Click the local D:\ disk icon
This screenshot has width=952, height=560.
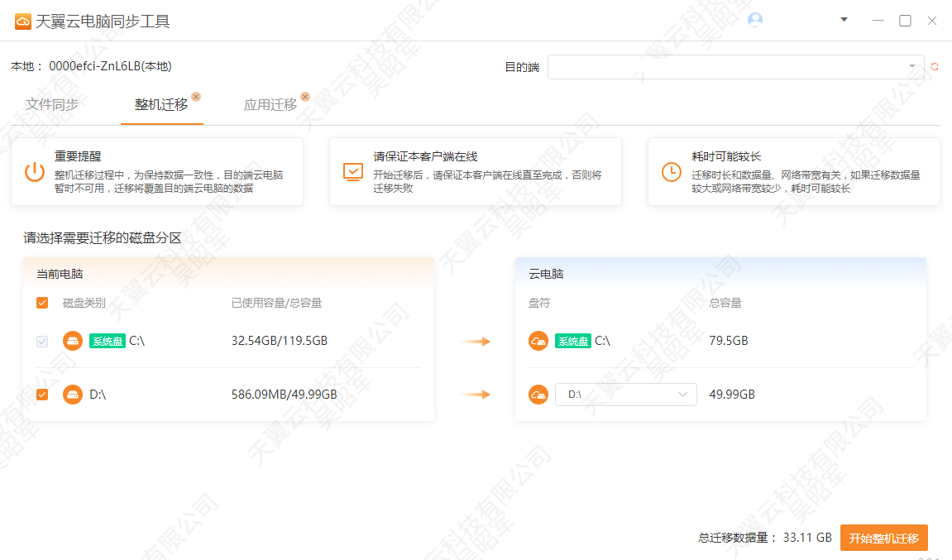point(73,395)
